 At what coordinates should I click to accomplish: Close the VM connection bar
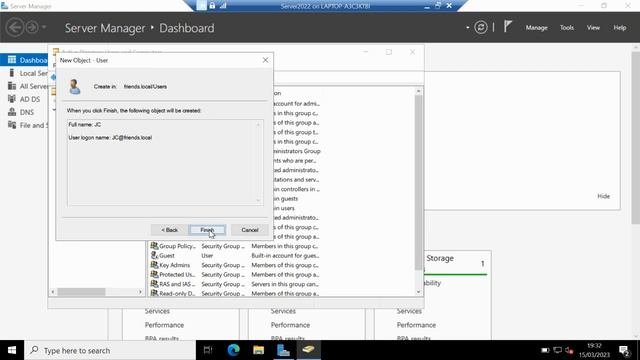tap(449, 6)
